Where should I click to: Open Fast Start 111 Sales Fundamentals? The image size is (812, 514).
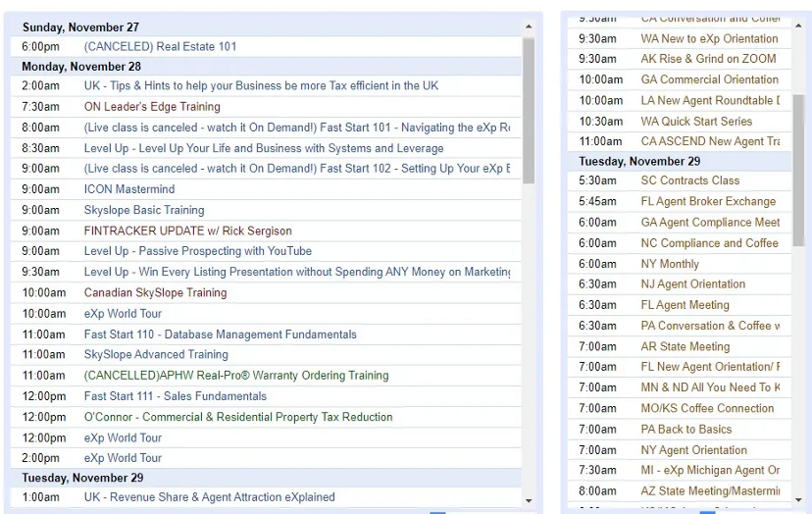(175, 396)
